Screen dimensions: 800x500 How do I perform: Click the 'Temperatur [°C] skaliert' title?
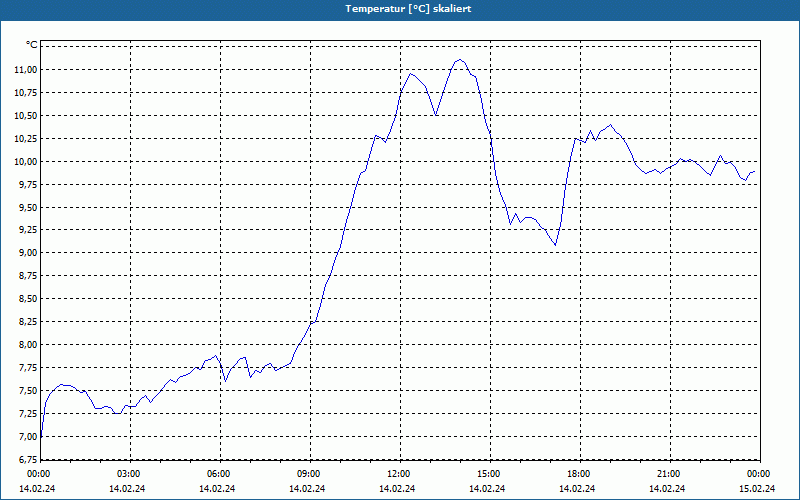coord(408,9)
